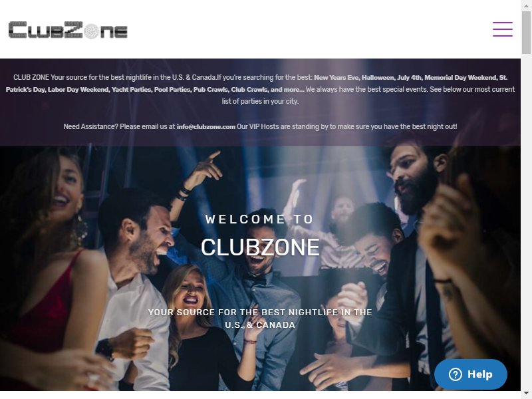Click the ClubZone logo

[x=68, y=30]
